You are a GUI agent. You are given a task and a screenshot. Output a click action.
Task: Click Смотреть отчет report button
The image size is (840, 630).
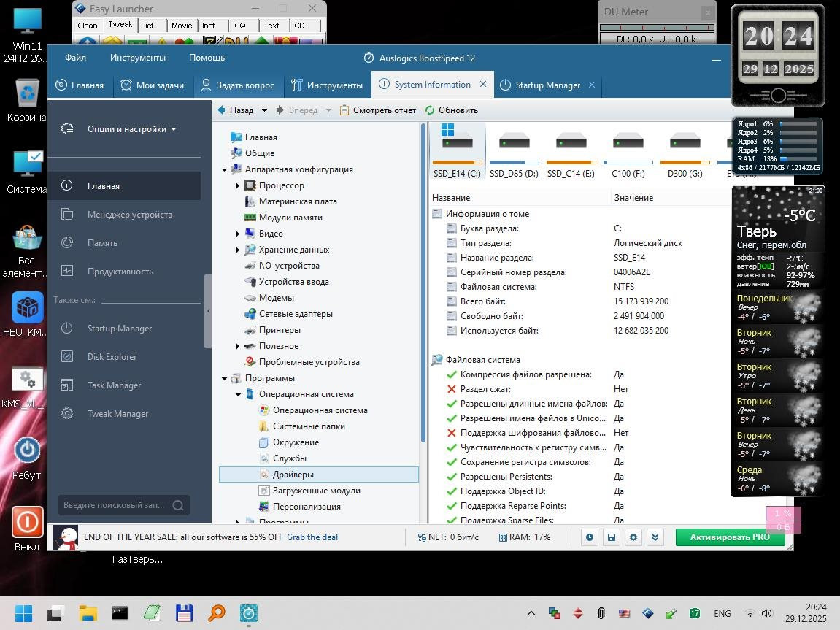378,110
